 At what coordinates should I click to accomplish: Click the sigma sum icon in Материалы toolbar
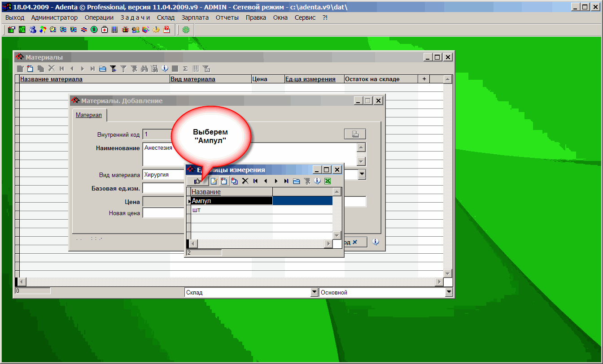[185, 69]
